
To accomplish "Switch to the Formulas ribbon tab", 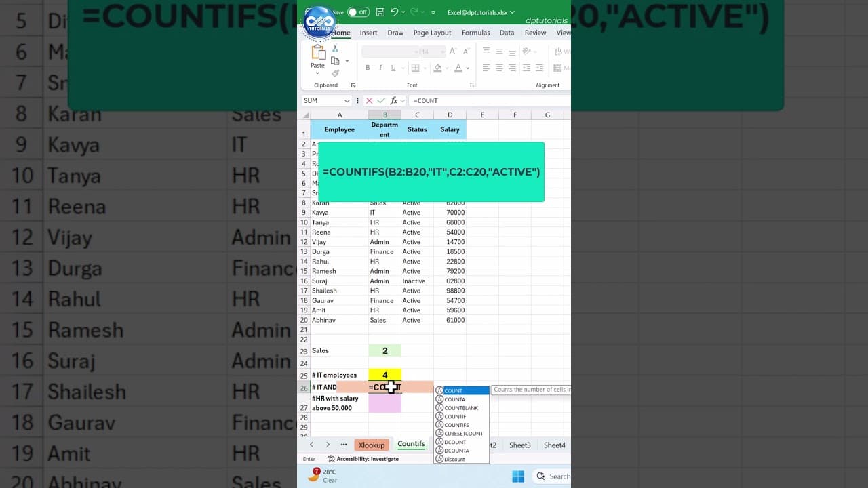I will (475, 33).
